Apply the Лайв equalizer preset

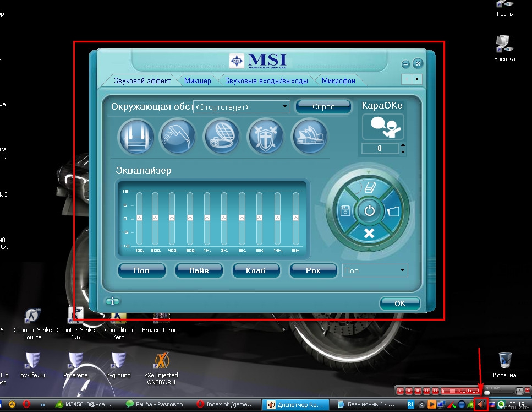pyautogui.click(x=199, y=270)
